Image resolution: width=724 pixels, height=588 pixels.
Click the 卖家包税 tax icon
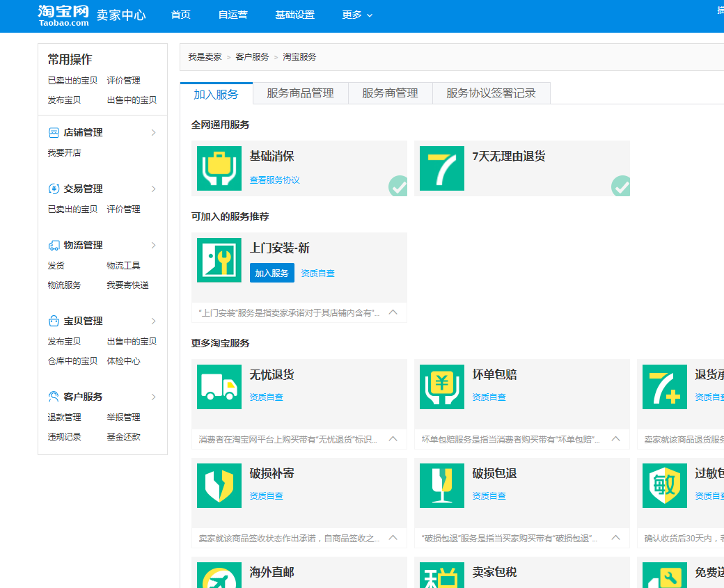click(442, 575)
